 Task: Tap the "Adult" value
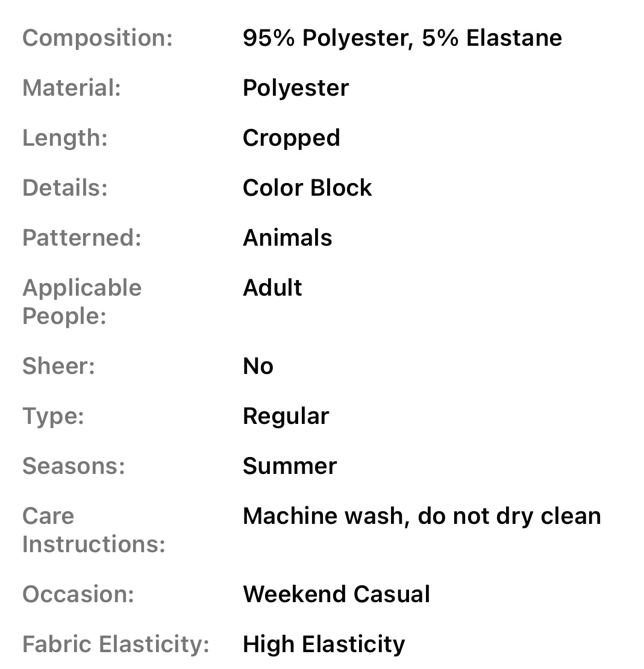click(272, 288)
